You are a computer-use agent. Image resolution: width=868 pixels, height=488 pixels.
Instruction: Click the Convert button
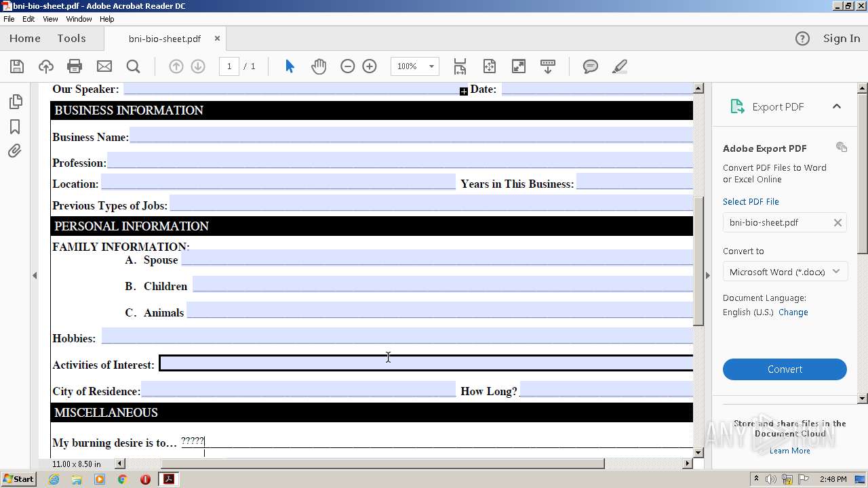click(x=785, y=369)
